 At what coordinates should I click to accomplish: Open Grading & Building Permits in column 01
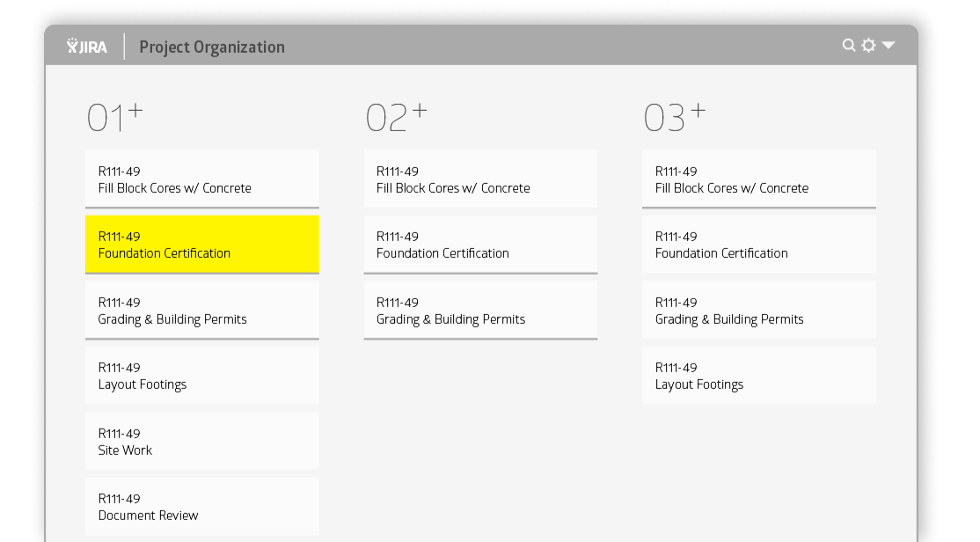pyautogui.click(x=201, y=310)
